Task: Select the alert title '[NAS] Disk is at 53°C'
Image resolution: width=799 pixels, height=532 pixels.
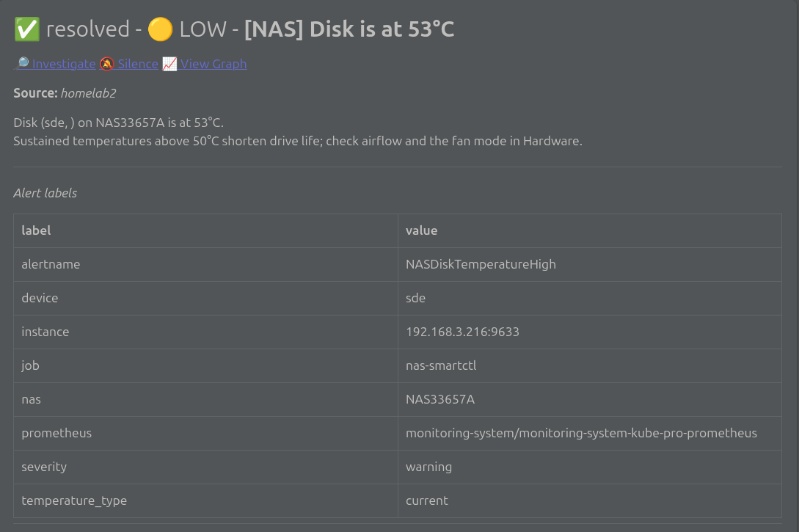Action: point(349,29)
